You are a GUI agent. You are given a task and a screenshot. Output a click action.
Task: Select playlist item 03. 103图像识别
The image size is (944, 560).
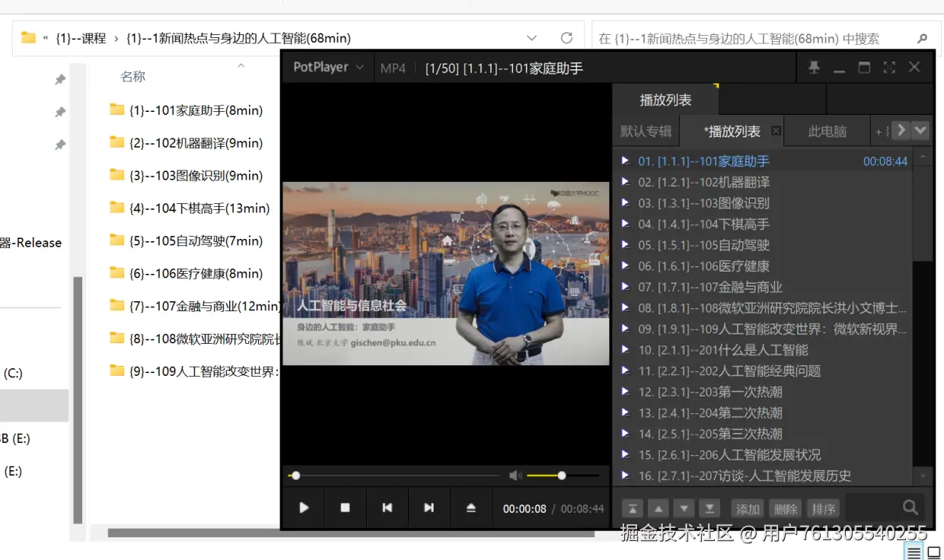coord(764,203)
